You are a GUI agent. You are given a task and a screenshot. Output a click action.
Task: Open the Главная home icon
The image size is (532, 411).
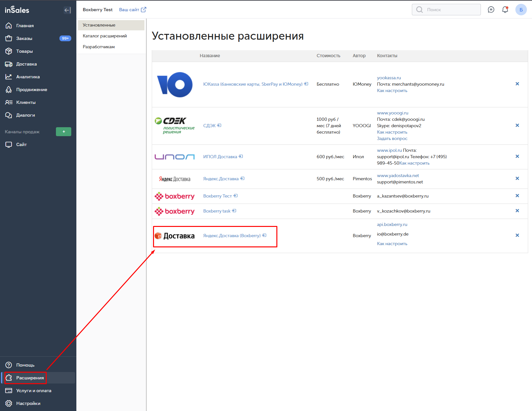[9, 26]
